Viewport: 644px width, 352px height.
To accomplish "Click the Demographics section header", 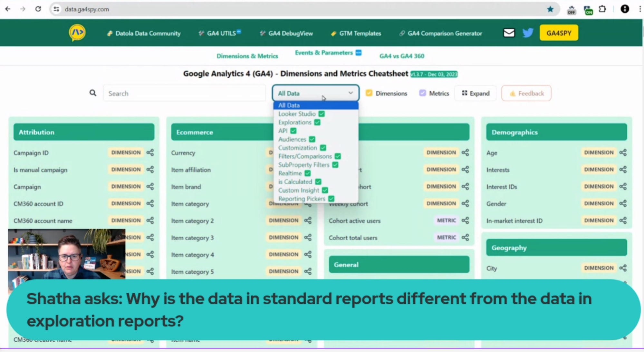I will pos(556,132).
